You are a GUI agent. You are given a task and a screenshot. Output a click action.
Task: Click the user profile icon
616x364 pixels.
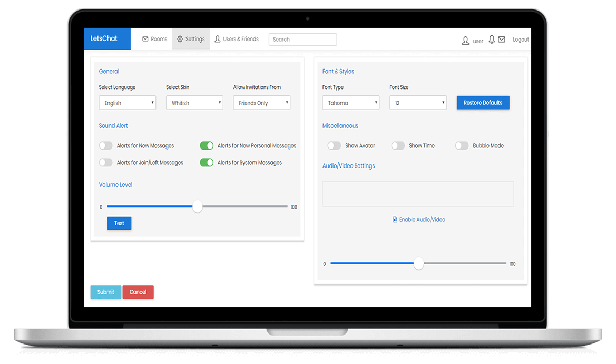click(x=465, y=41)
